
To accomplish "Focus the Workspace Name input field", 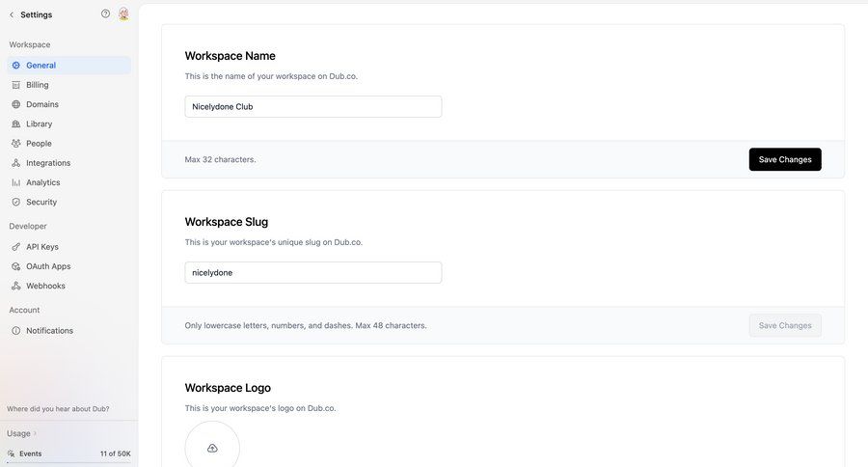I will (x=313, y=106).
